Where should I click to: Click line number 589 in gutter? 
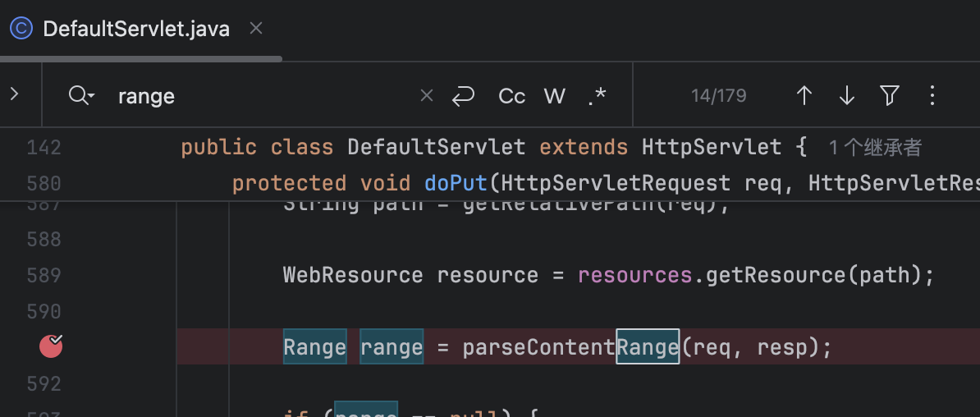44,275
